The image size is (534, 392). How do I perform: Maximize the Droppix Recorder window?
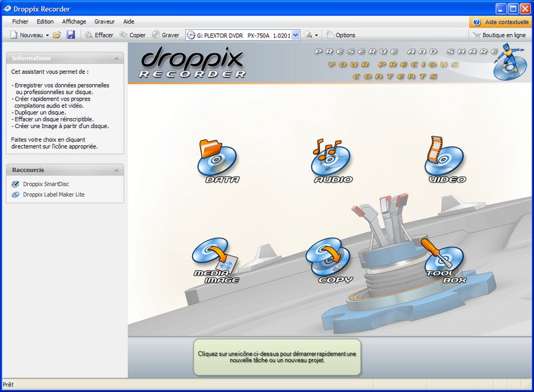point(513,9)
